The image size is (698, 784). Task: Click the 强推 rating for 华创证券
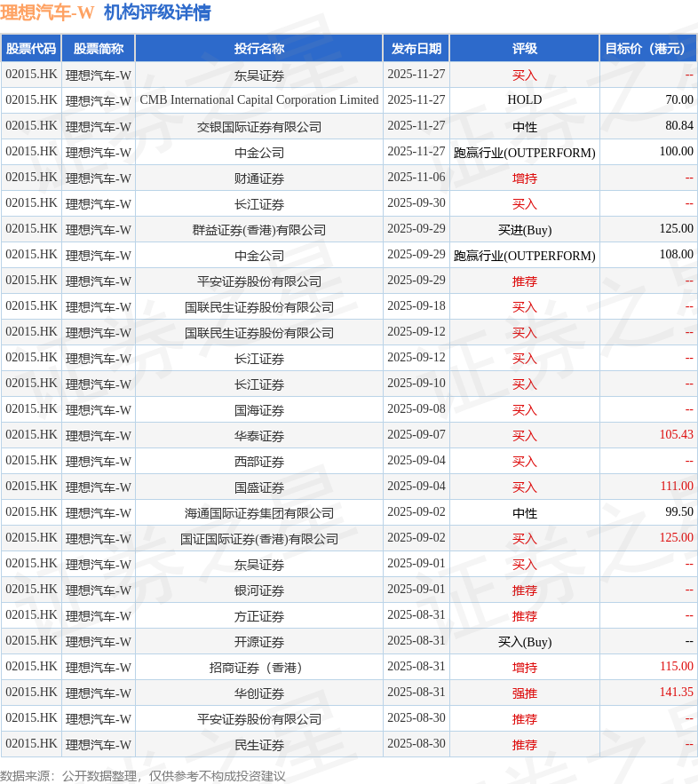click(x=525, y=693)
